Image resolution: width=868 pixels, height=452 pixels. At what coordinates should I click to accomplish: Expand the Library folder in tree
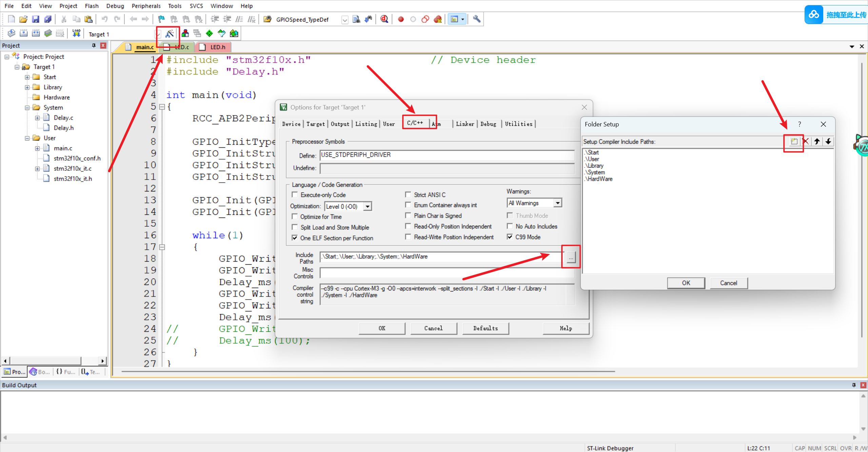(x=27, y=87)
